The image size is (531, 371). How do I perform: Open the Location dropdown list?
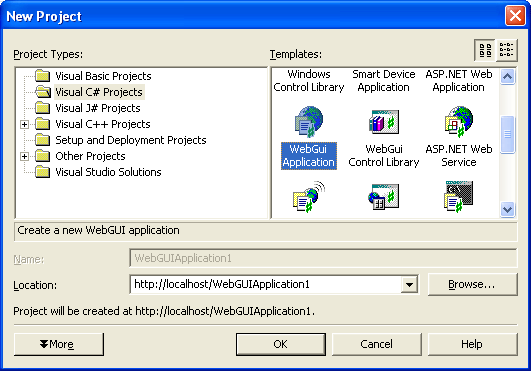[x=409, y=284]
